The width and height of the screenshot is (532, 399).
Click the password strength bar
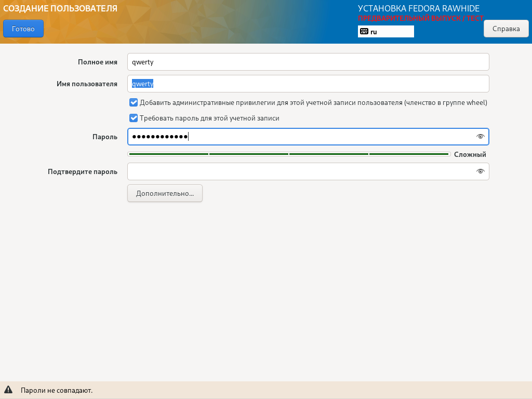pos(289,154)
